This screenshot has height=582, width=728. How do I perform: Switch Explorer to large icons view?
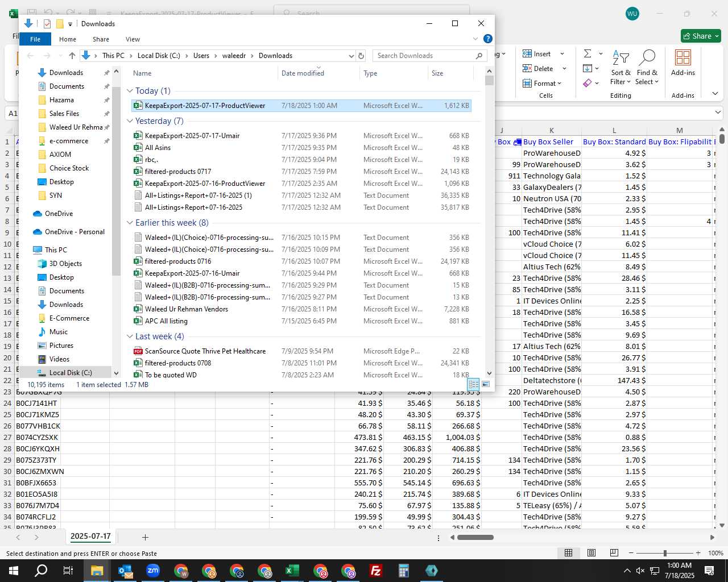486,384
